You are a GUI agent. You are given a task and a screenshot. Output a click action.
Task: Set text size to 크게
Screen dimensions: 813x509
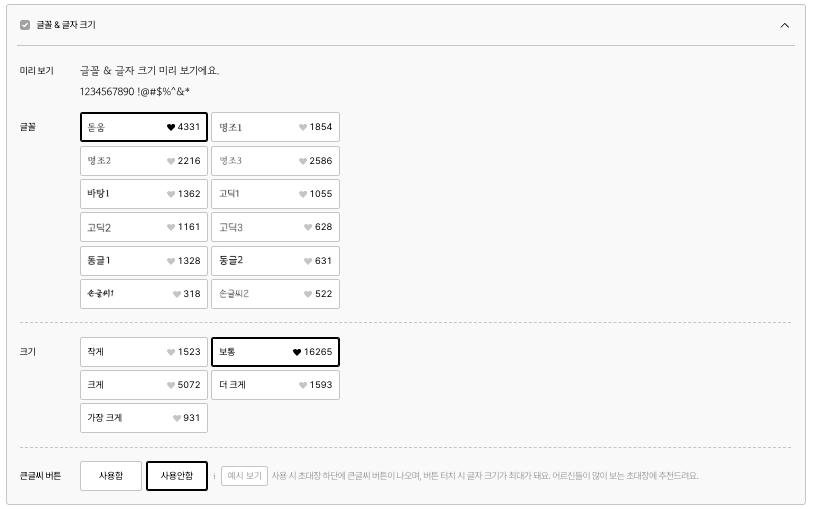pos(144,385)
